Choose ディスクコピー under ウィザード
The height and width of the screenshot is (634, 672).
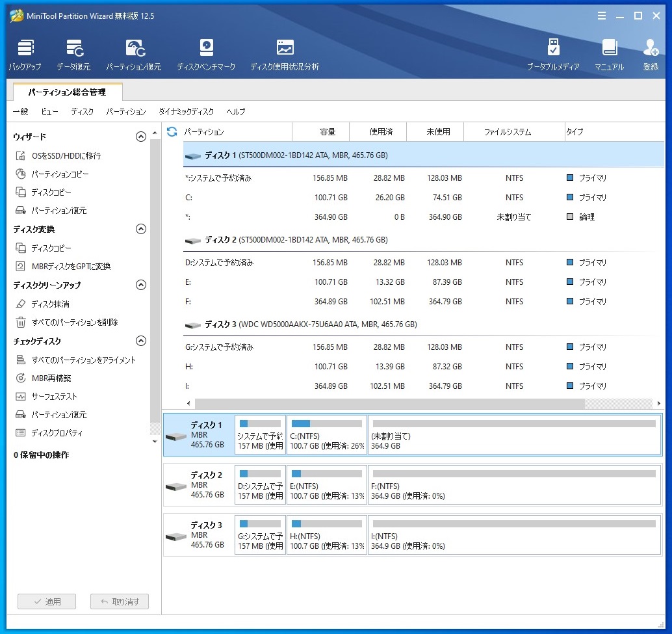[x=44, y=192]
